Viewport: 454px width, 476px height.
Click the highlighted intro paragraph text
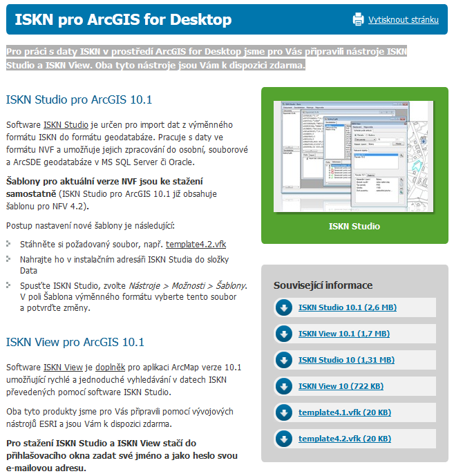click(x=207, y=58)
